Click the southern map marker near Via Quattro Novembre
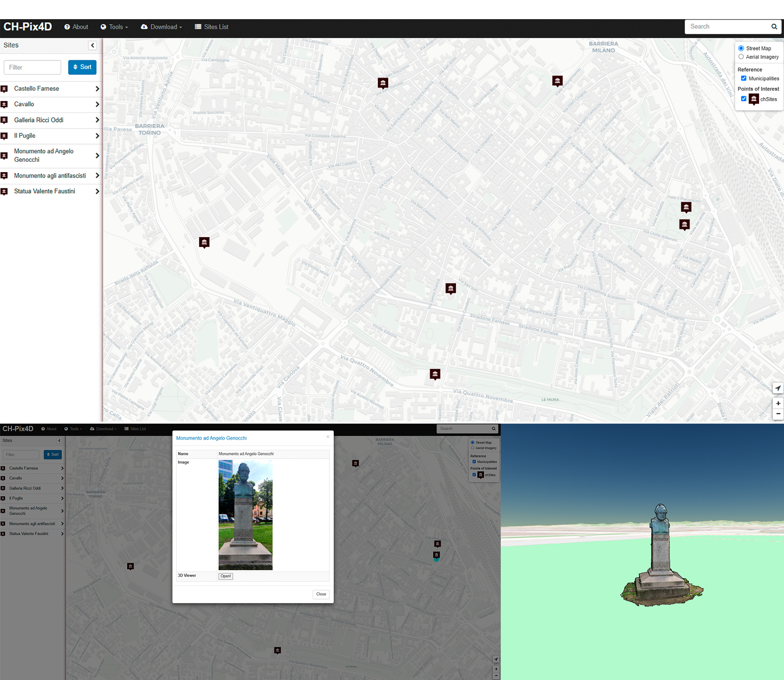This screenshot has height=680, width=784. (x=435, y=375)
